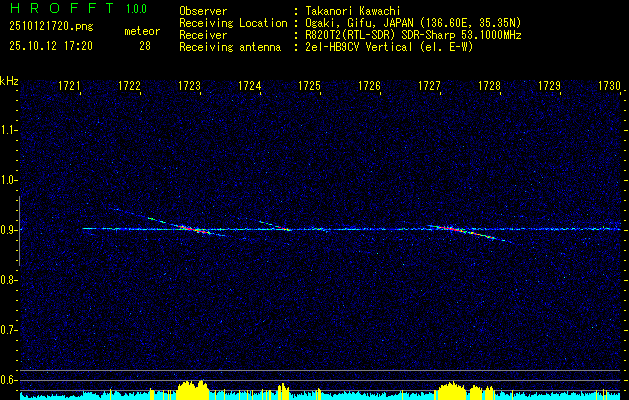629x400 pixels.
Task: Click the 0.9 kHz frequency label
Action: (x=8, y=230)
